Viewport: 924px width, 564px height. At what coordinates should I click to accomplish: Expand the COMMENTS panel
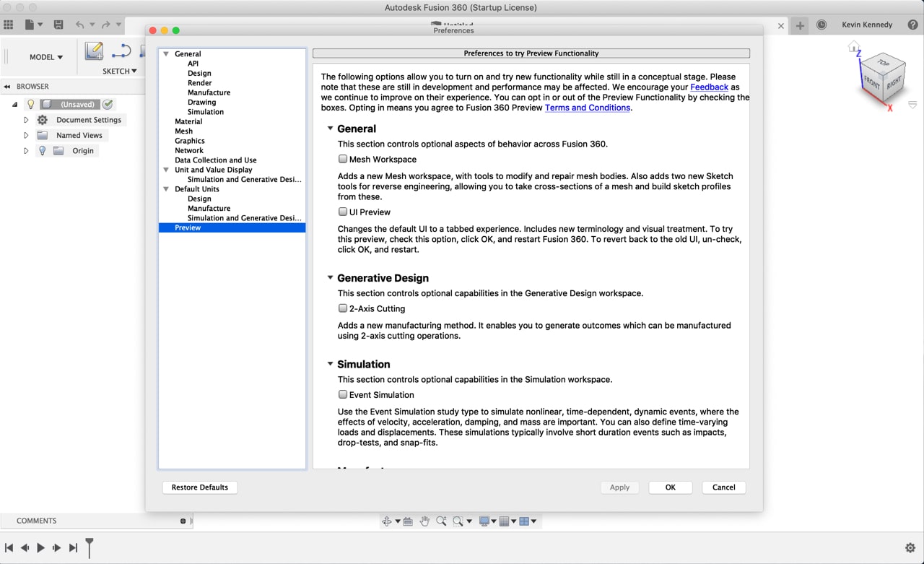[x=183, y=521]
